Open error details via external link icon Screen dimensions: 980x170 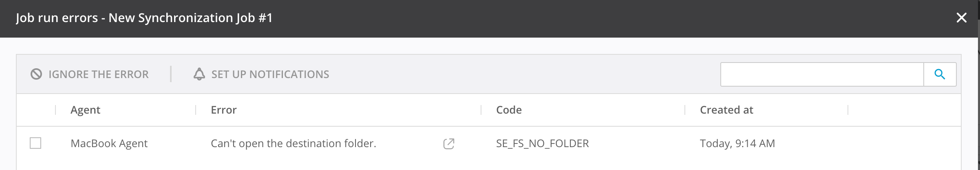(x=448, y=143)
